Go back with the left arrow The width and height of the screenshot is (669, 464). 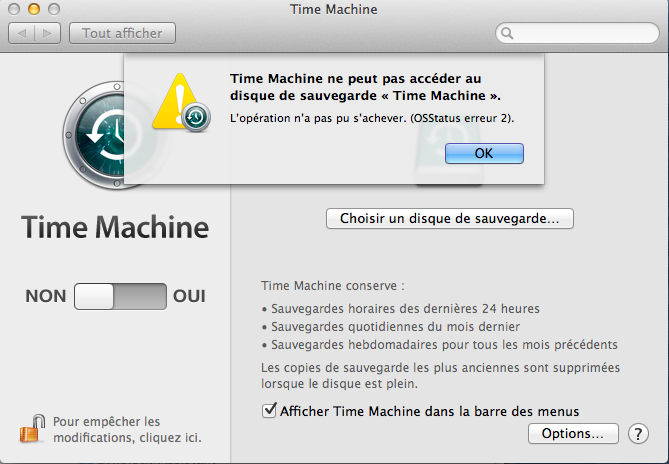click(x=21, y=33)
